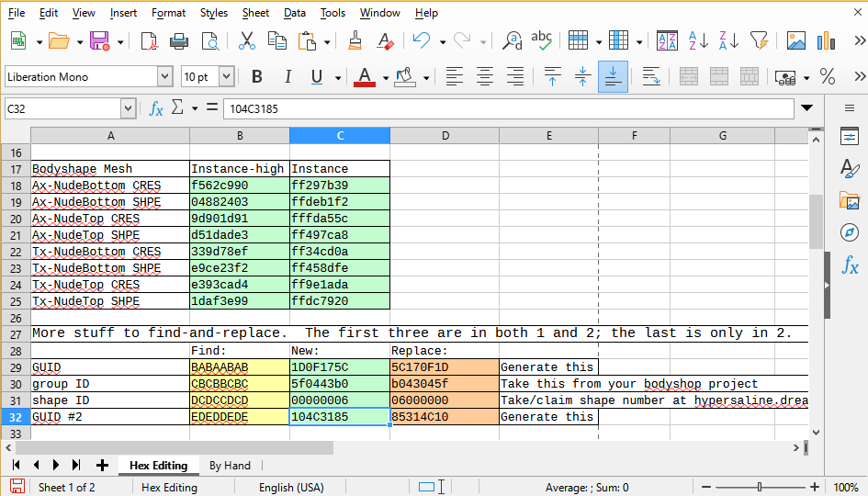This screenshot has height=496, width=868.
Task: Click the zoom slider handle
Action: 760,487
